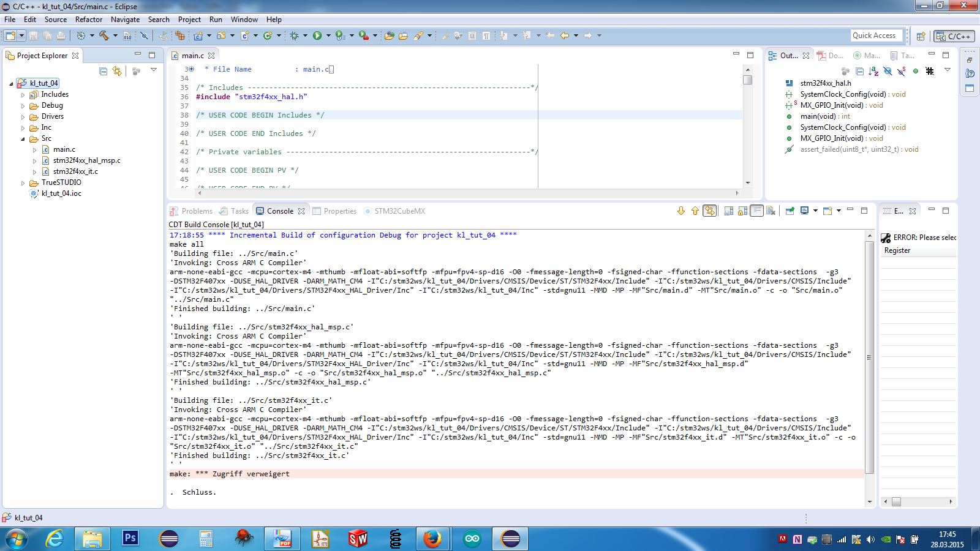The width and height of the screenshot is (980, 551).
Task: Select stm32f4xx_it.c in Project Explorer
Action: 75,171
